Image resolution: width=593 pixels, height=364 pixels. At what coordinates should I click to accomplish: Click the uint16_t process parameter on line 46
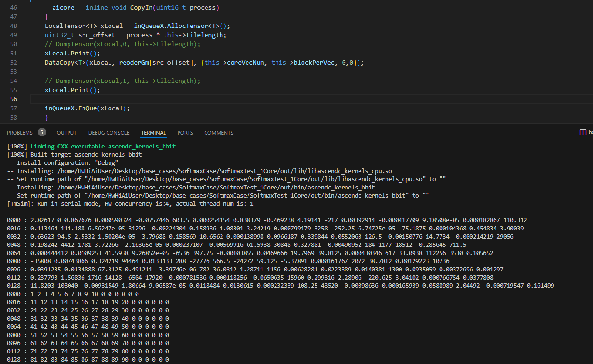(x=187, y=8)
